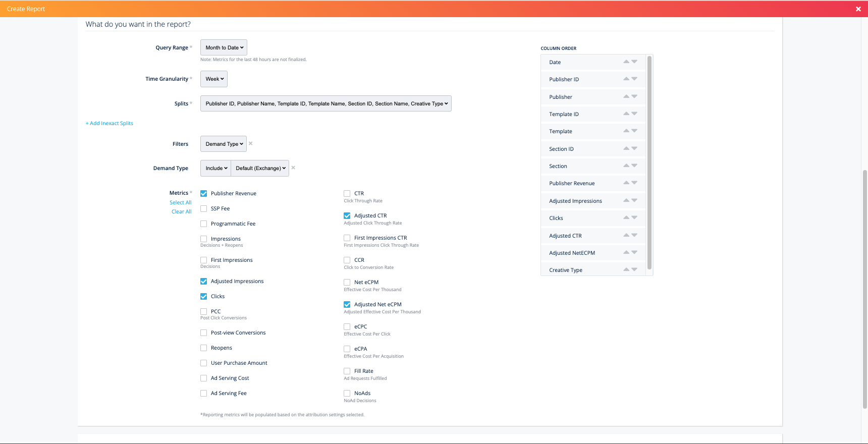Move Date column down with arrow

tap(634, 62)
